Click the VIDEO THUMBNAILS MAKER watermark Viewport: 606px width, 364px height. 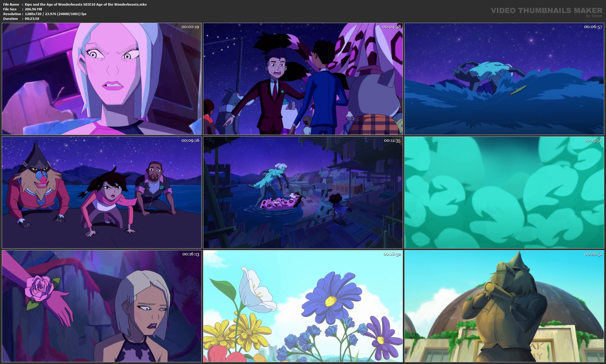coord(546,11)
